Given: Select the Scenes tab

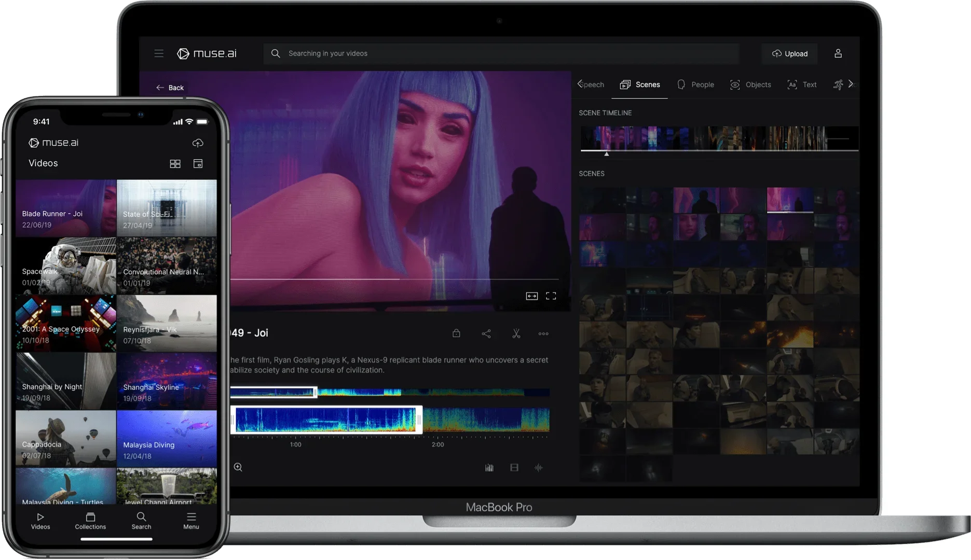Looking at the screenshot, I should pyautogui.click(x=640, y=85).
